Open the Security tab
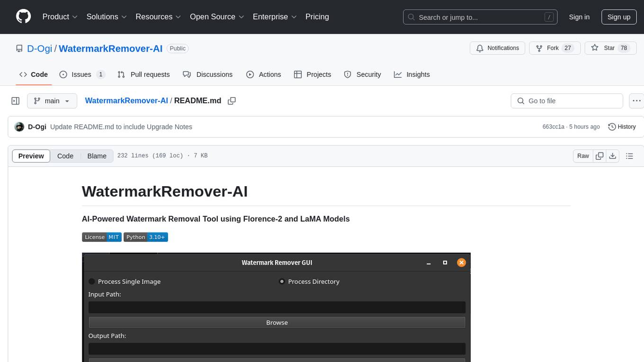 click(362, 74)
